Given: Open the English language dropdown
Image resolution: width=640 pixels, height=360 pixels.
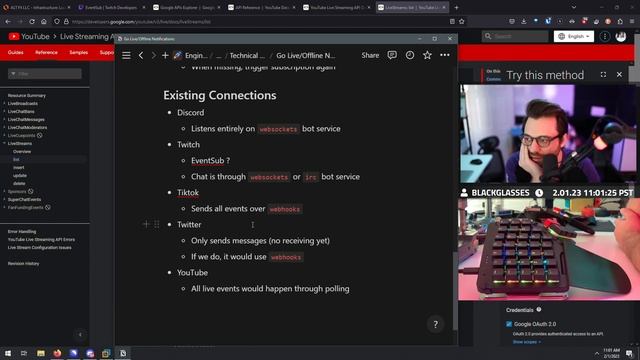Looking at the screenshot, I should (x=573, y=36).
